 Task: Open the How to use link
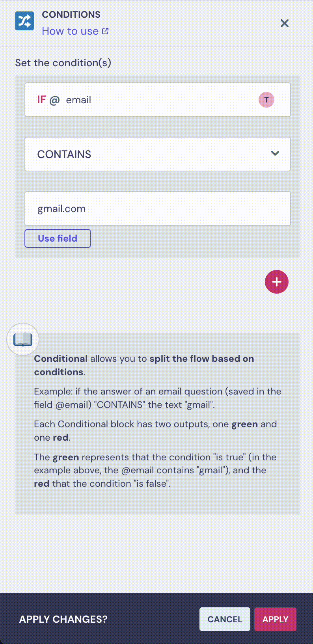click(x=70, y=31)
